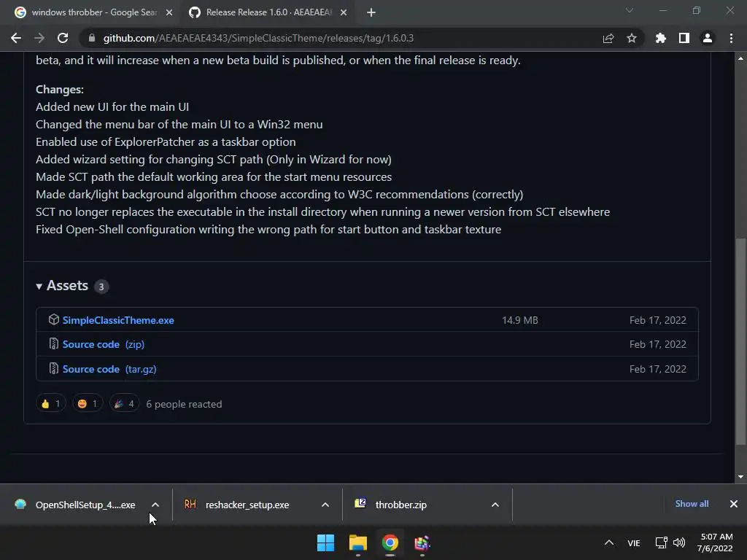Screen dimensions: 747x560
Task: Click the party popper reaction
Action: click(x=124, y=404)
